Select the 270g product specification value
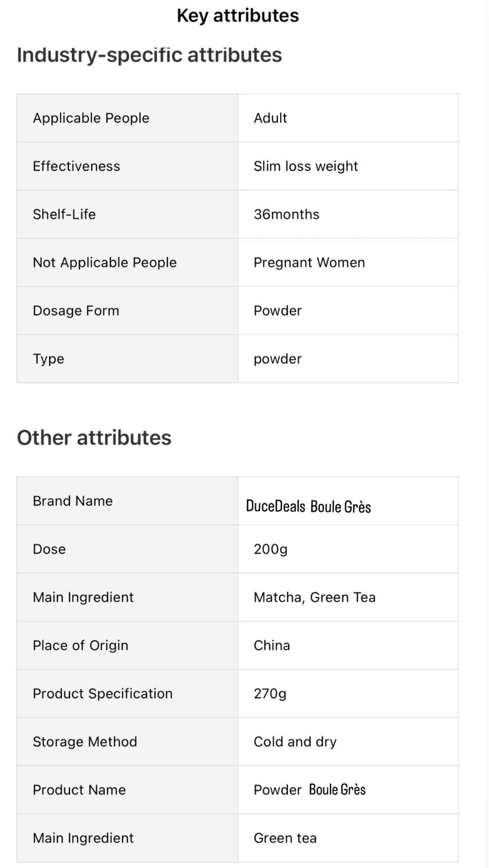The image size is (489, 868). coord(270,694)
